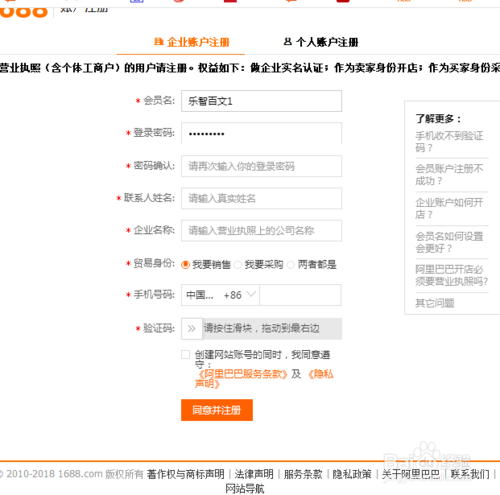Click the personal account person icon
The height and width of the screenshot is (495, 500).
(x=288, y=42)
